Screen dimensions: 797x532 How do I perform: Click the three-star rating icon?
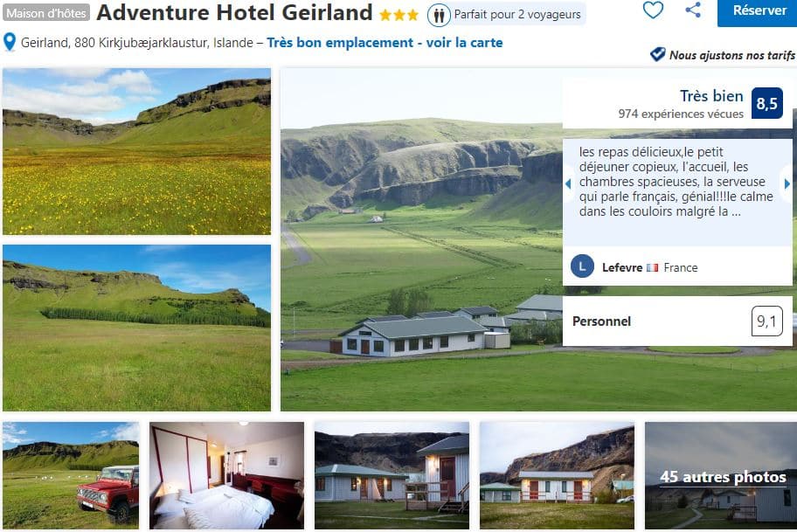pos(399,15)
